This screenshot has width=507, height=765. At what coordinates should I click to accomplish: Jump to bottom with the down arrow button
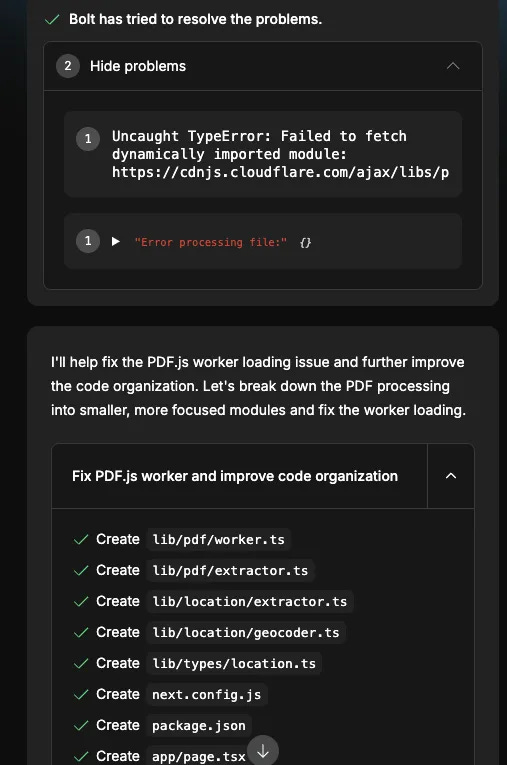pos(263,751)
